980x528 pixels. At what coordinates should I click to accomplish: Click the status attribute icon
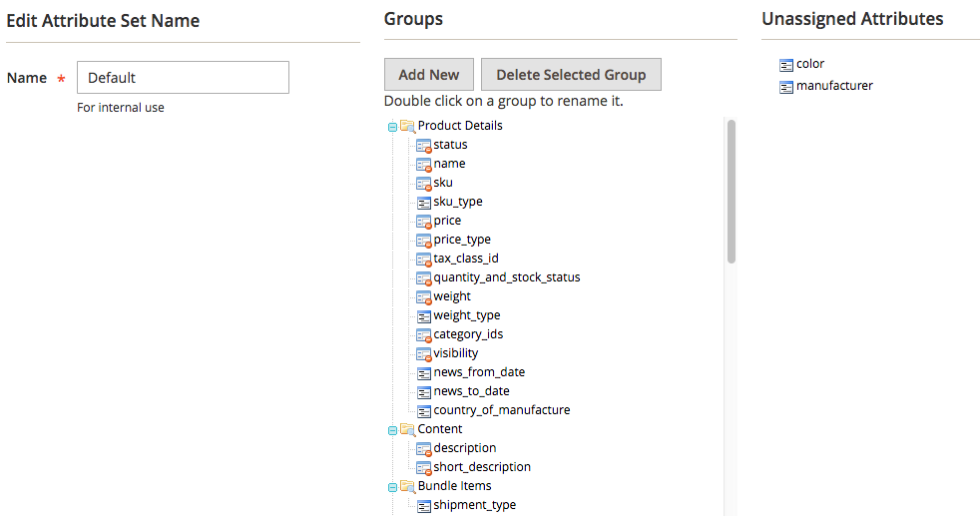coord(423,145)
